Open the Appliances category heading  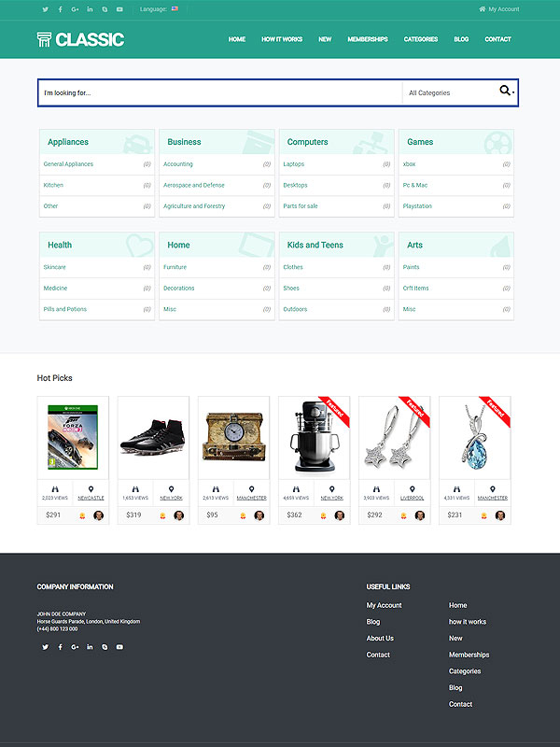point(68,142)
